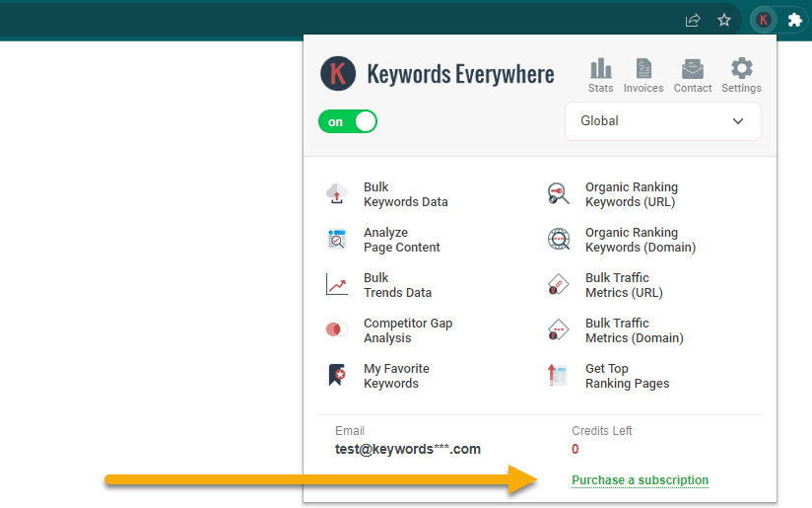Click the Settings label text
Viewport: 812px width, 508px height.
coord(742,88)
